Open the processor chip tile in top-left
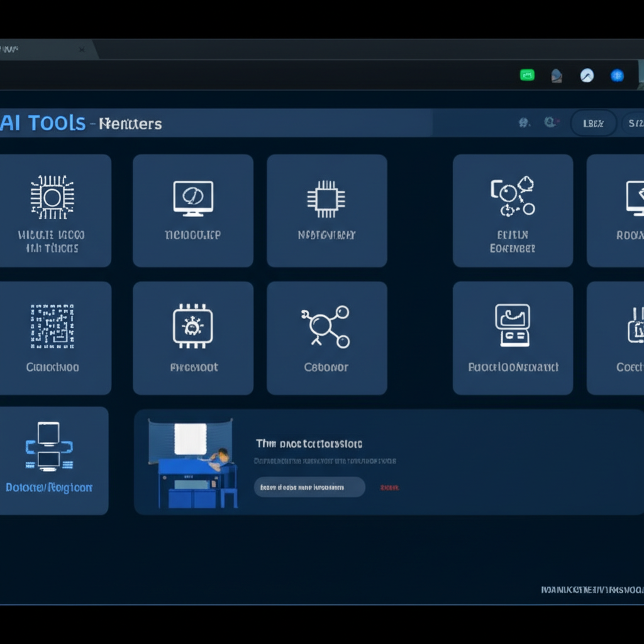This screenshot has width=644, height=644. (x=53, y=211)
